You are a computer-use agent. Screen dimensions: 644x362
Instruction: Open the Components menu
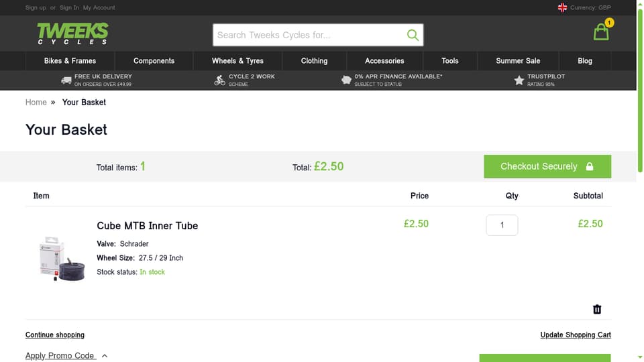154,61
